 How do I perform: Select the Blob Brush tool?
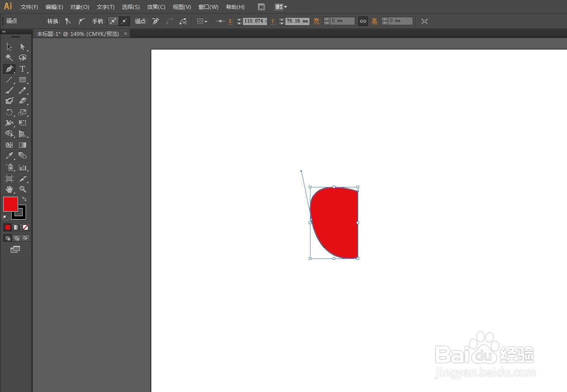coord(9,101)
